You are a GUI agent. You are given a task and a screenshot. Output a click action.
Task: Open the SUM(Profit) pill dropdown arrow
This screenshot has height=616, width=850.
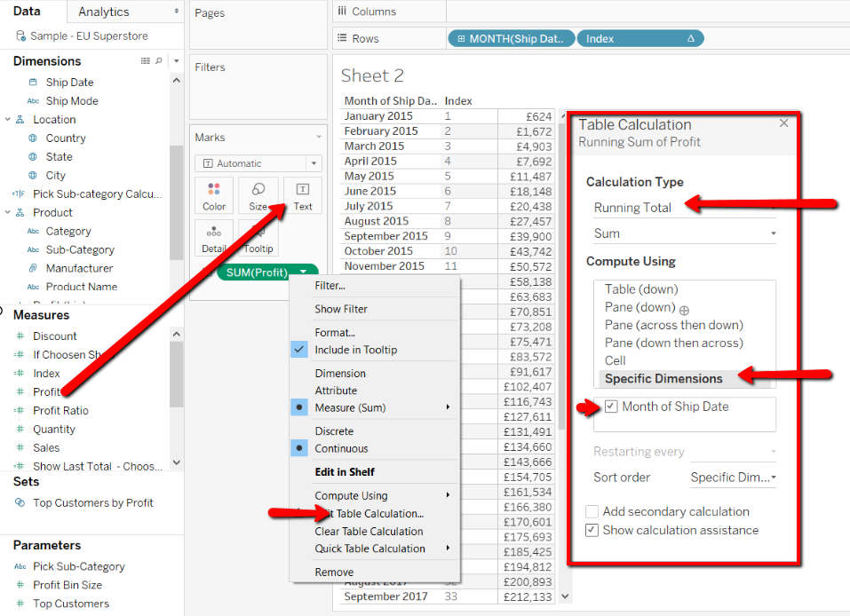pyautogui.click(x=304, y=272)
